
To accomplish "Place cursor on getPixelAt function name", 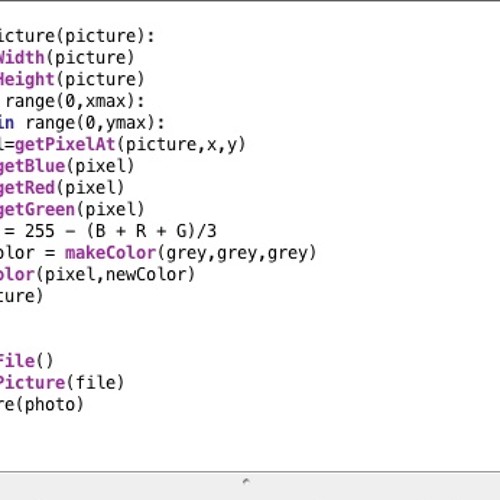I will 65,145.
